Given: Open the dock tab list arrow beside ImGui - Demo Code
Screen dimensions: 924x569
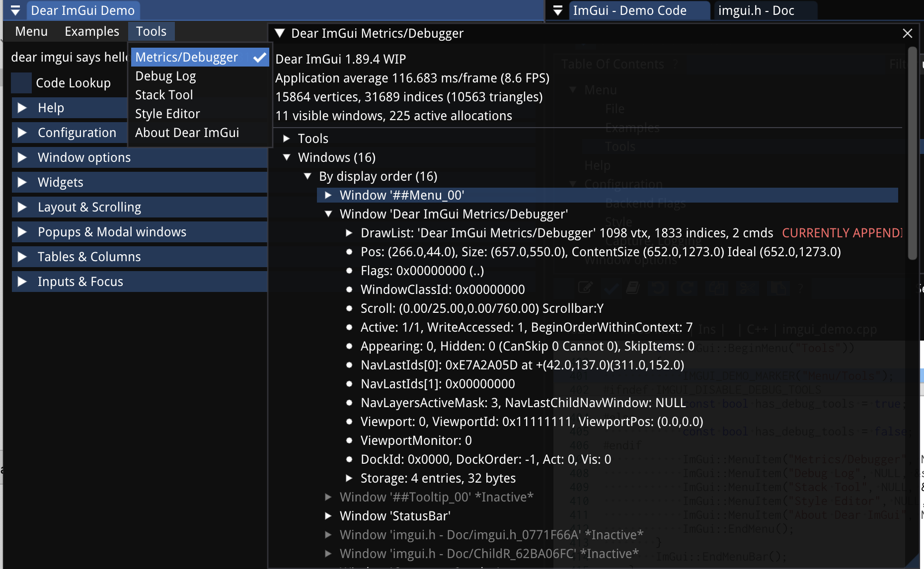Looking at the screenshot, I should pyautogui.click(x=558, y=10).
